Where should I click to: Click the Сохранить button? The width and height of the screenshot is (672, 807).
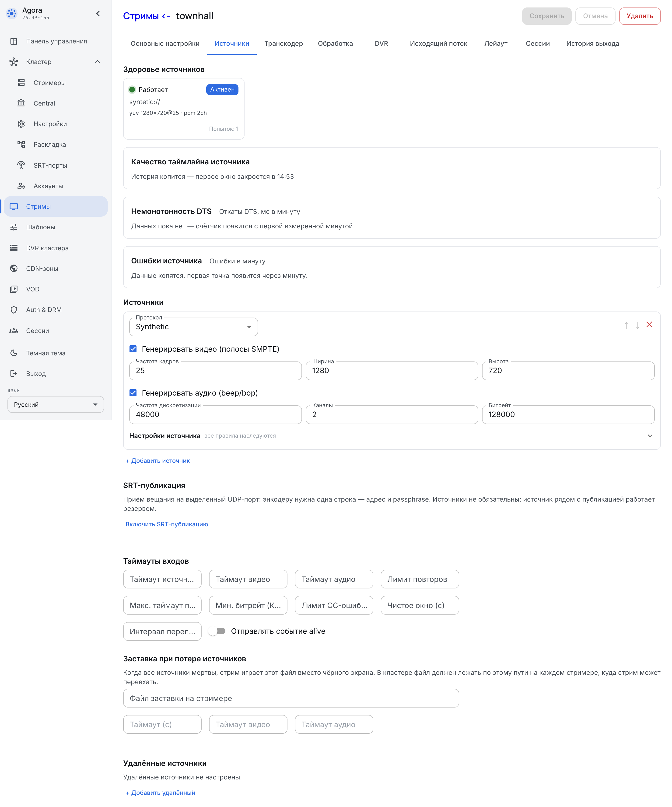coord(546,16)
